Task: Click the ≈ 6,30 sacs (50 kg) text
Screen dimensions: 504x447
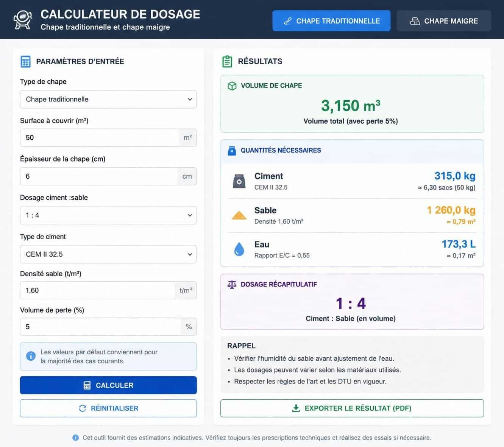Action: click(446, 188)
